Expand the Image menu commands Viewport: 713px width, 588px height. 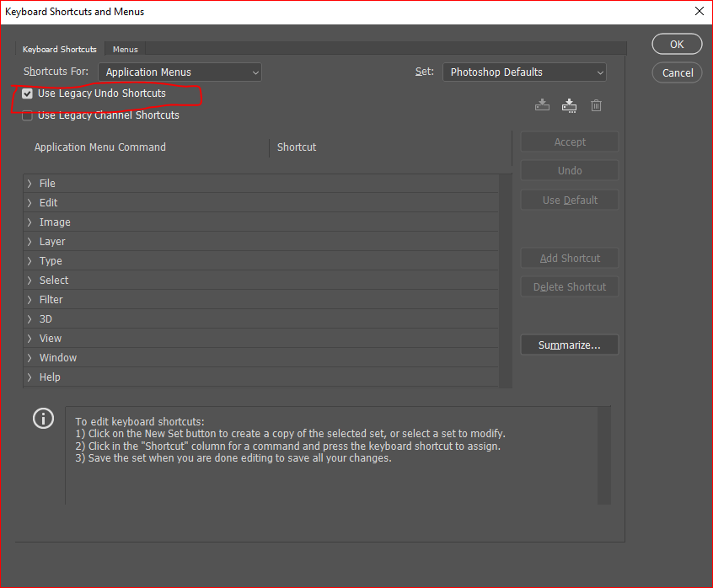(x=29, y=222)
